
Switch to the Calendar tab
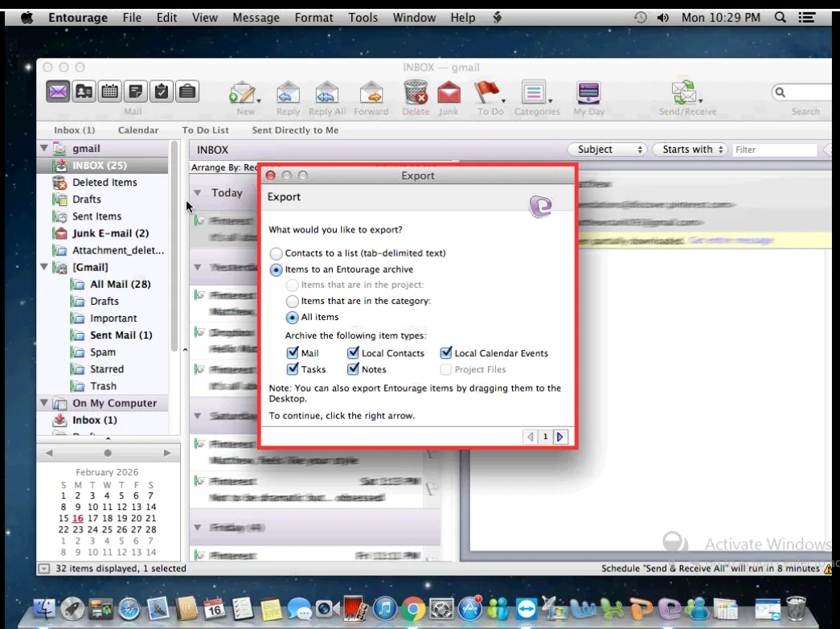click(138, 129)
